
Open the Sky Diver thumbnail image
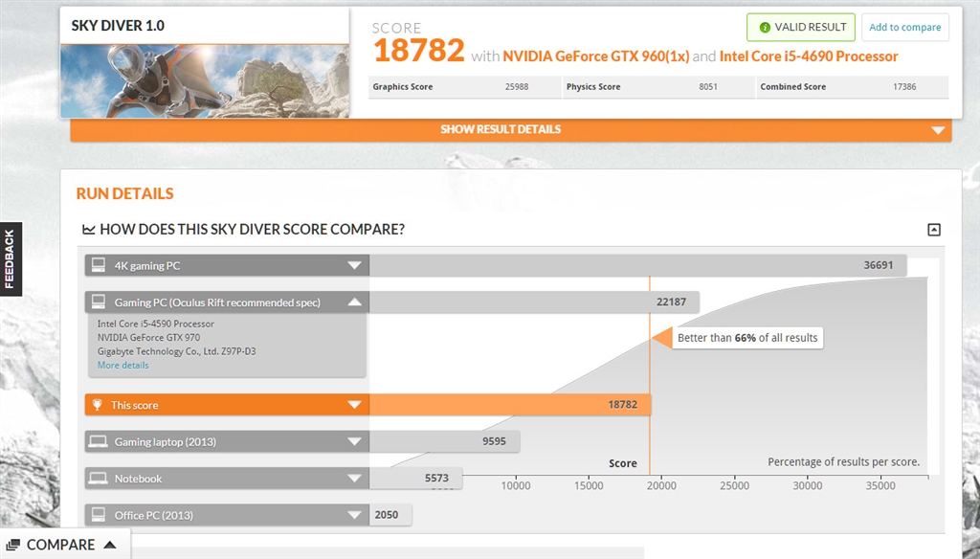pyautogui.click(x=205, y=80)
